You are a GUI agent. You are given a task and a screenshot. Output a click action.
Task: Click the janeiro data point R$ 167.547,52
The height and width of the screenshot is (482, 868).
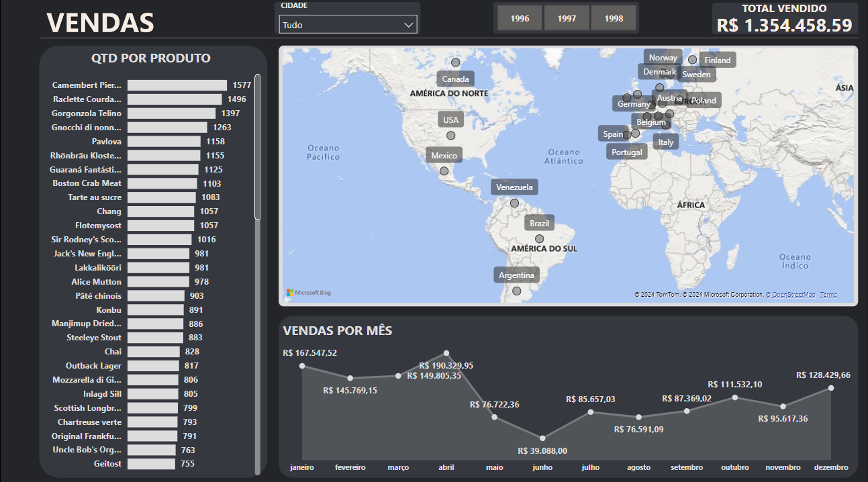[x=302, y=366]
